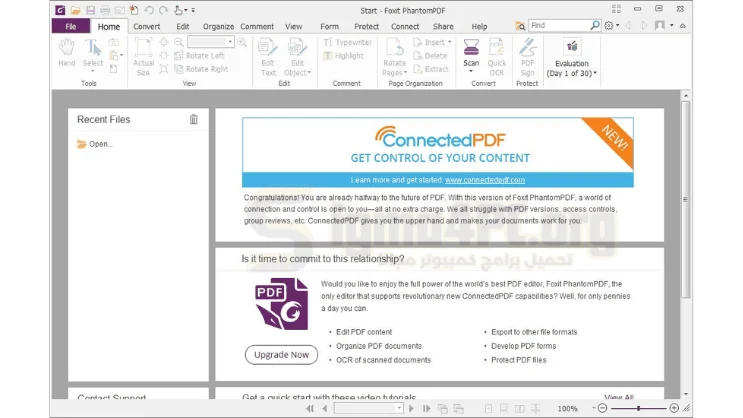The width and height of the screenshot is (743, 418).
Task: Switch to the Protect tab
Action: pos(366,27)
